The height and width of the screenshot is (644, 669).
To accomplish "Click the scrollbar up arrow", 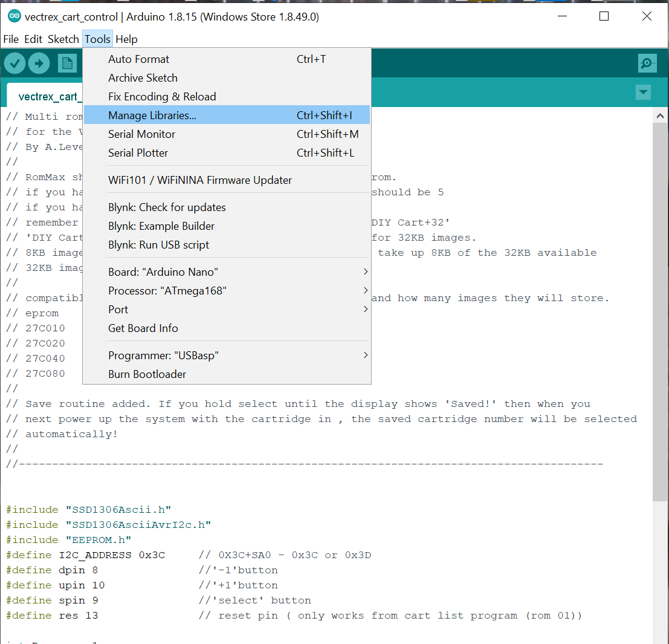I will pyautogui.click(x=659, y=116).
